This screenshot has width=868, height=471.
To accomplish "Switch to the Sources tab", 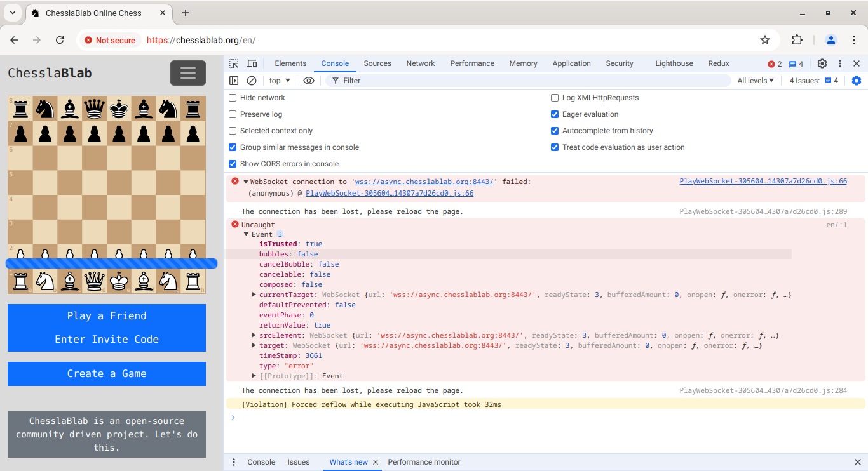I will point(377,63).
